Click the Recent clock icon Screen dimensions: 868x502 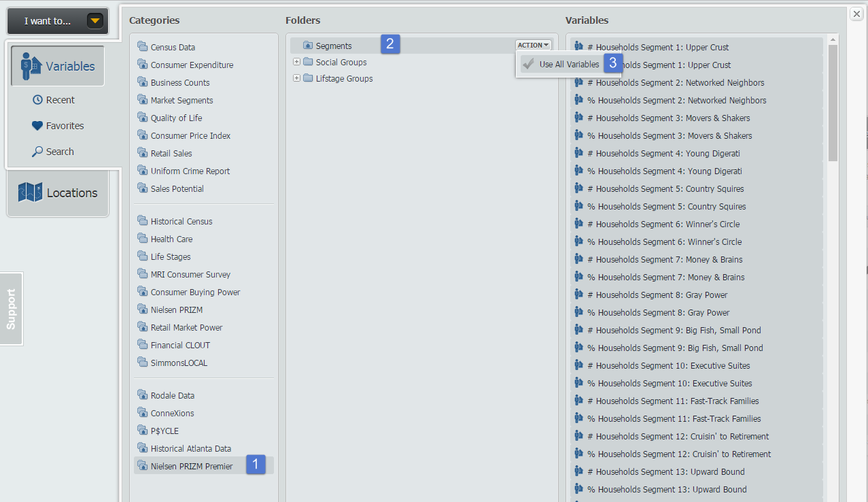click(x=37, y=100)
